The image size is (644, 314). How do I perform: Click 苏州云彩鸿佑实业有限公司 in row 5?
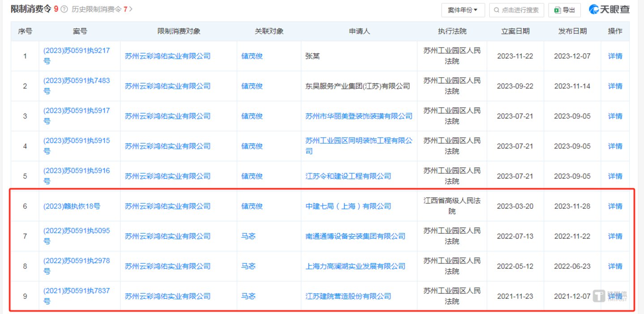(167, 176)
